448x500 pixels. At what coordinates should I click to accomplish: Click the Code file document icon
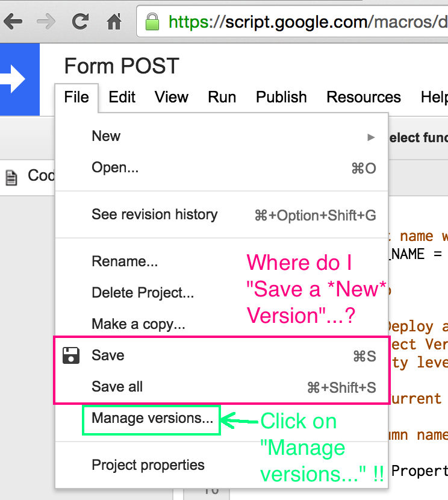11,178
